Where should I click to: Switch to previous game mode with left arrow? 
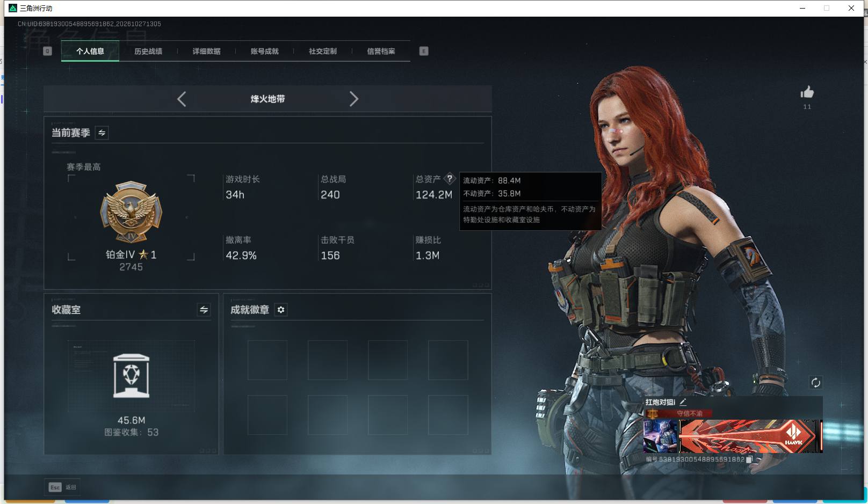click(182, 99)
